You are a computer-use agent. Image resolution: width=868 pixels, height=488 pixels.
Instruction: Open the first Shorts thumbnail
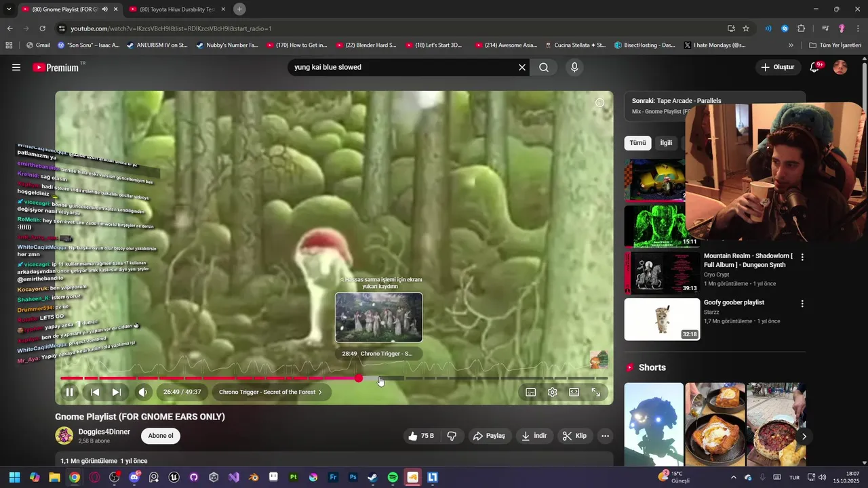click(654, 424)
